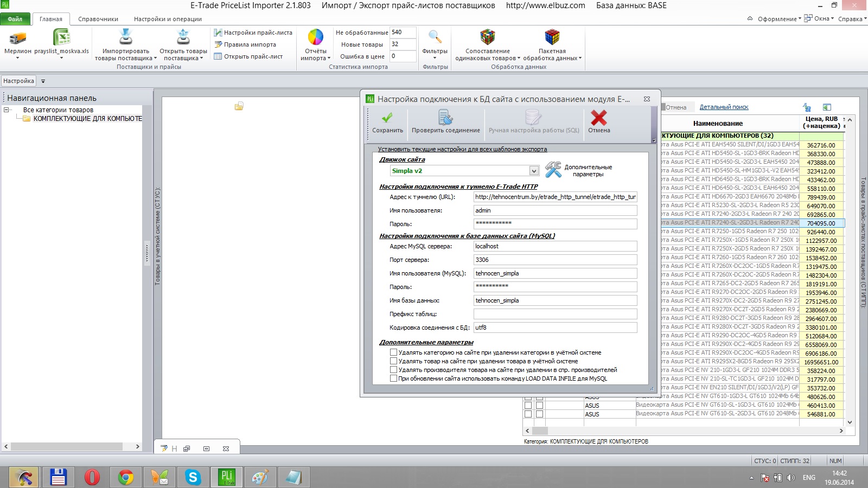Expand the dialog toolbar overflow arrow
The width and height of the screenshot is (868, 488).
tap(654, 140)
